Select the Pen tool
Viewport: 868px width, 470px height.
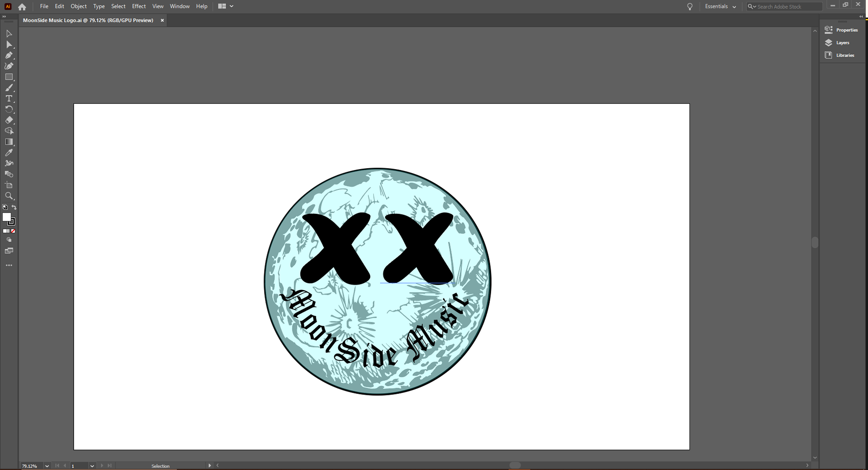click(x=9, y=55)
